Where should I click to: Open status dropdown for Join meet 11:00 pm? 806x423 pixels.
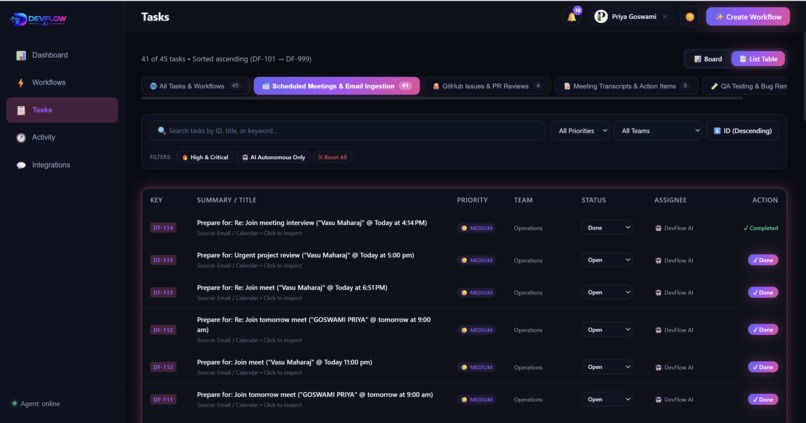click(x=607, y=367)
